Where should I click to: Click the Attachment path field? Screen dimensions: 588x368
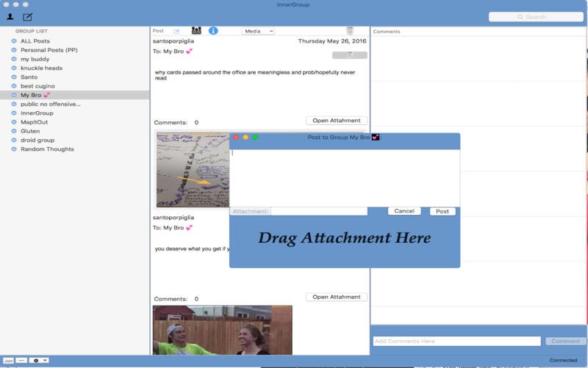point(319,211)
